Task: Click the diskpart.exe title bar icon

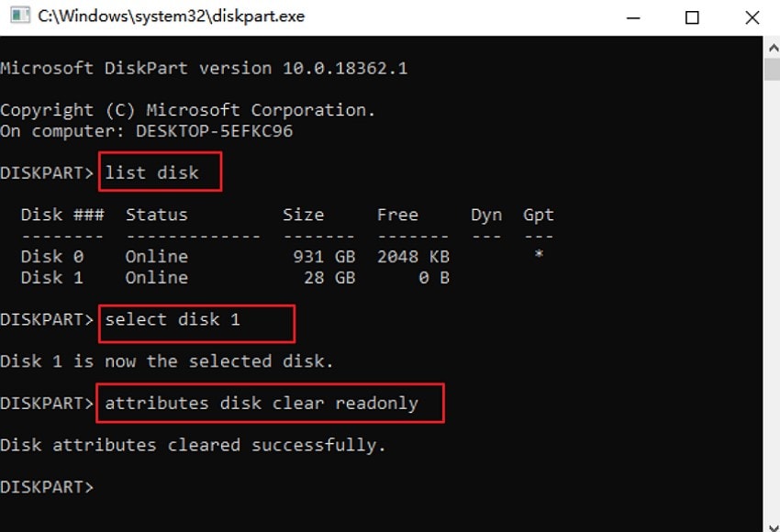Action: tap(18, 17)
